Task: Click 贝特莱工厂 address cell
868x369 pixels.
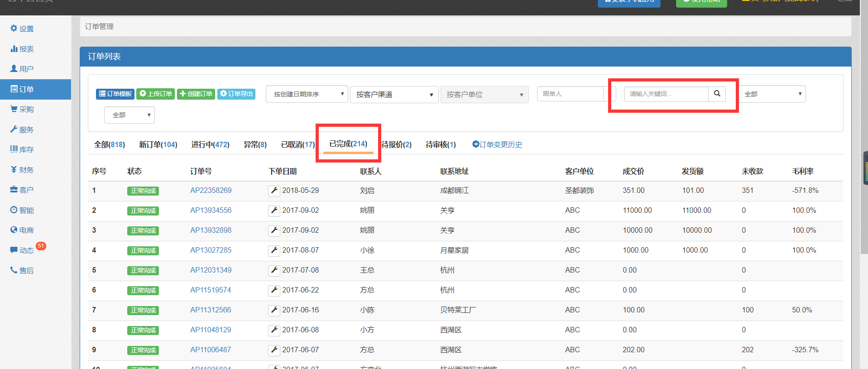Action: click(458, 310)
